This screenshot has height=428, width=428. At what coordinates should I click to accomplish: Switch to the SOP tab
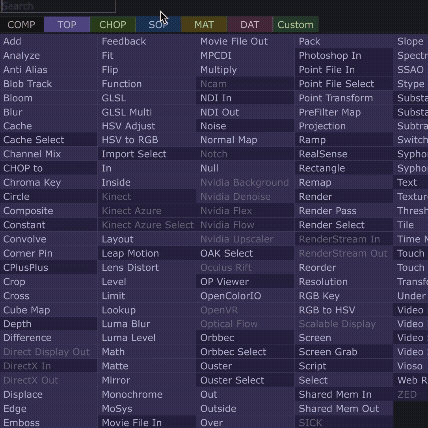click(x=158, y=25)
